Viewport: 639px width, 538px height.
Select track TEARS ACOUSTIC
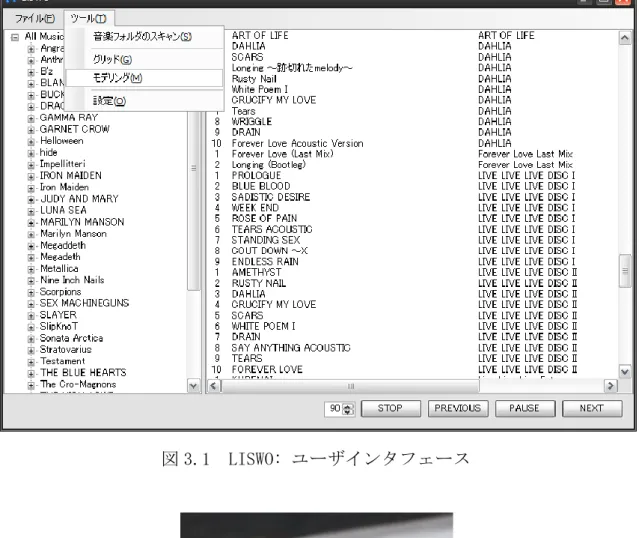click(272, 229)
